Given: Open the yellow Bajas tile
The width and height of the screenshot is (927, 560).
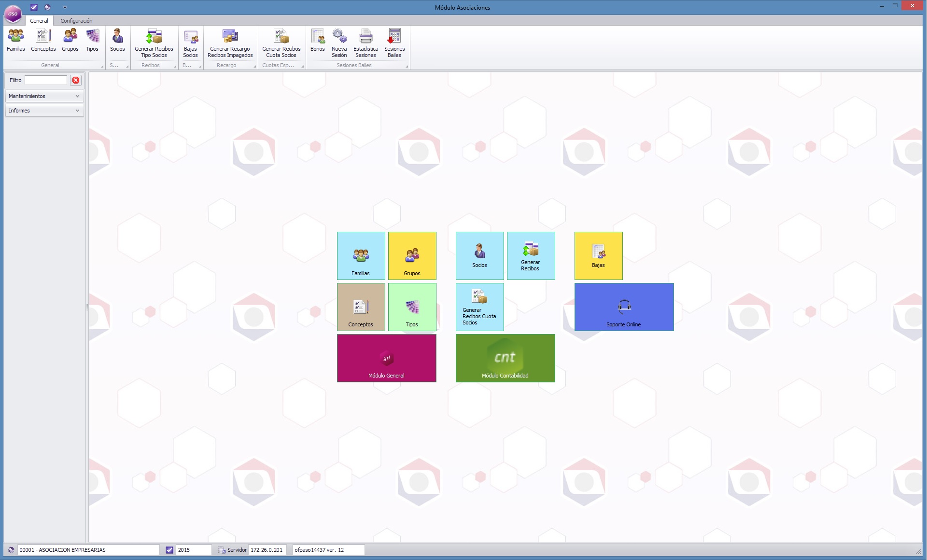Looking at the screenshot, I should click(x=599, y=256).
